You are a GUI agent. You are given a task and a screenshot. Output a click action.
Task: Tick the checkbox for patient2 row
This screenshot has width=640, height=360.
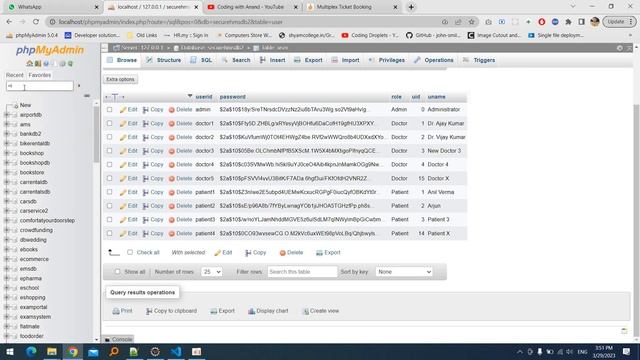coord(109,206)
